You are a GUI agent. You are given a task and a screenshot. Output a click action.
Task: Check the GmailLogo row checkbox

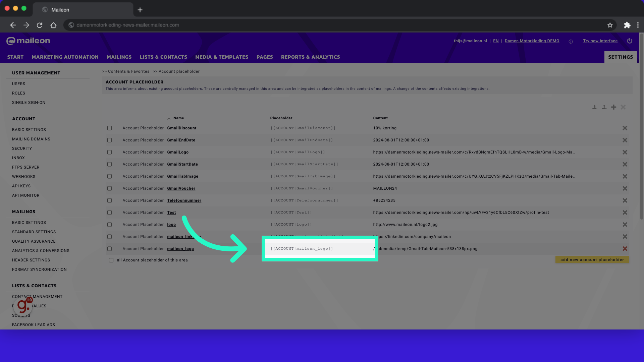(109, 152)
